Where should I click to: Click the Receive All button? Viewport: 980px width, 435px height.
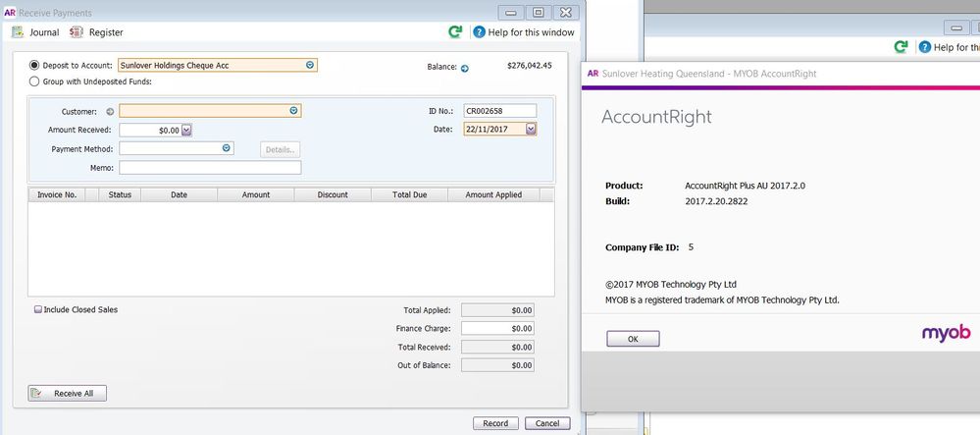67,394
